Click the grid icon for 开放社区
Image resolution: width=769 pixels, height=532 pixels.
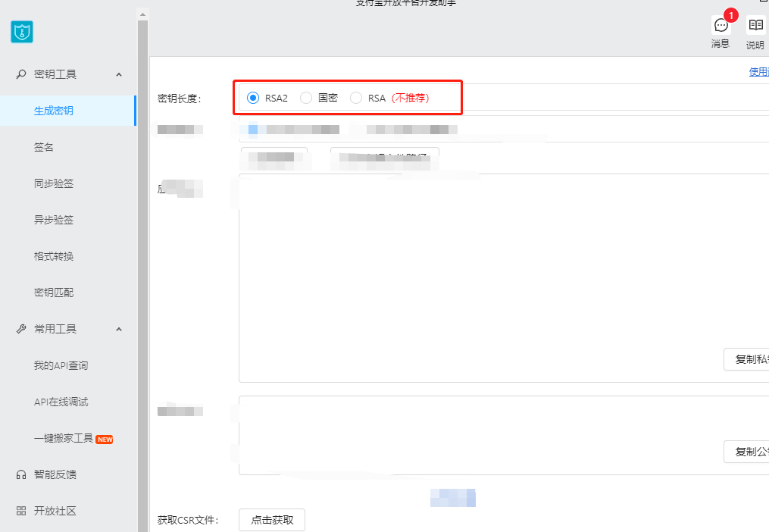point(21,511)
